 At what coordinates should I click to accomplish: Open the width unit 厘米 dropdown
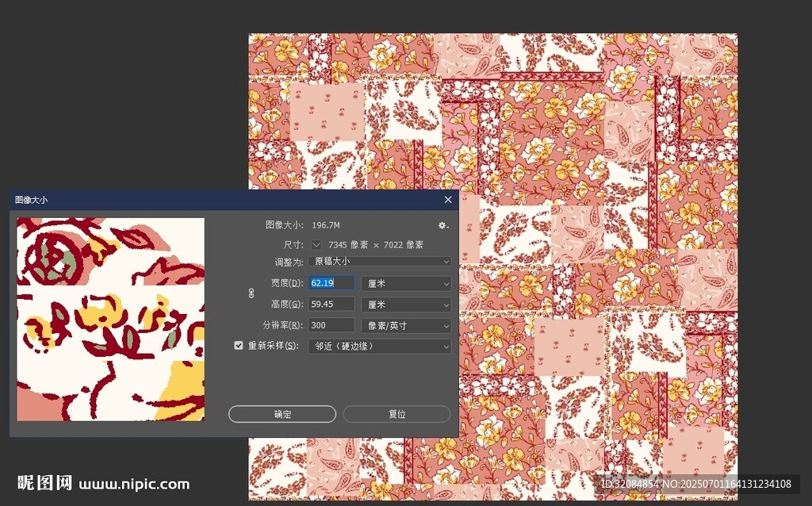[x=405, y=283]
